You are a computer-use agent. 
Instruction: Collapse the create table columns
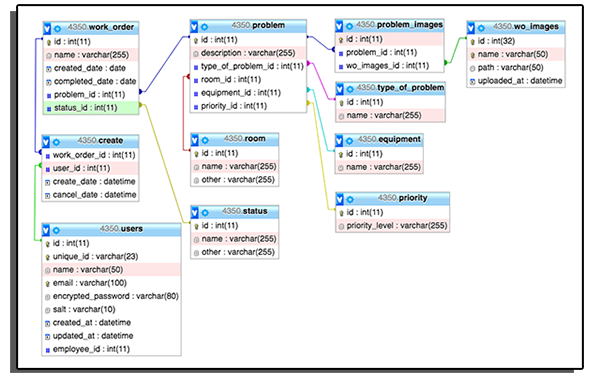tap(46, 142)
